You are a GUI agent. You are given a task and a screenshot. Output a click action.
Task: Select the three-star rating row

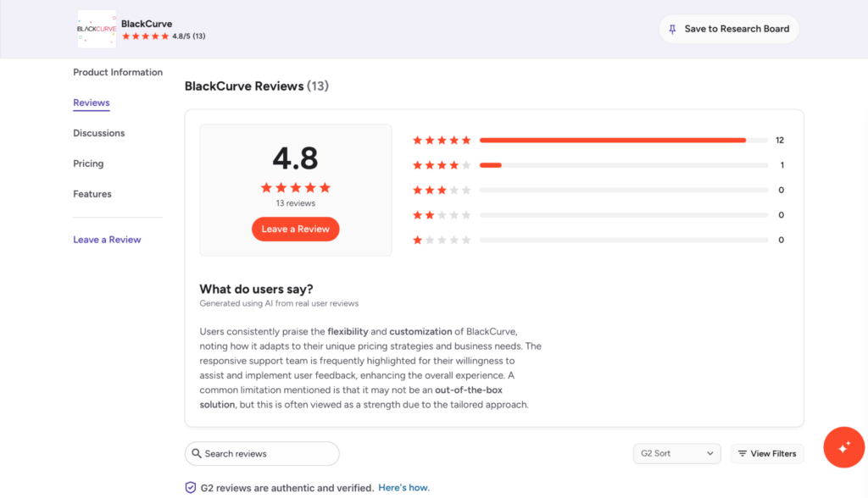pyautogui.click(x=598, y=190)
